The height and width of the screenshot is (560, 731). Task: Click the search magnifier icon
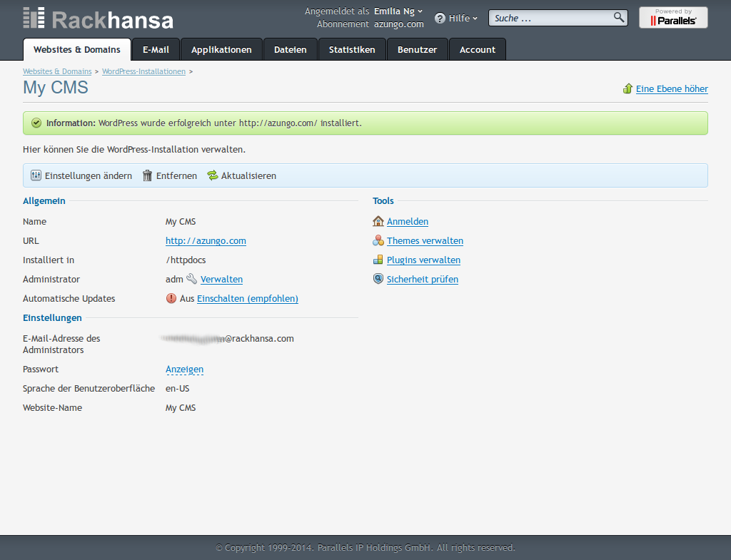[619, 18]
